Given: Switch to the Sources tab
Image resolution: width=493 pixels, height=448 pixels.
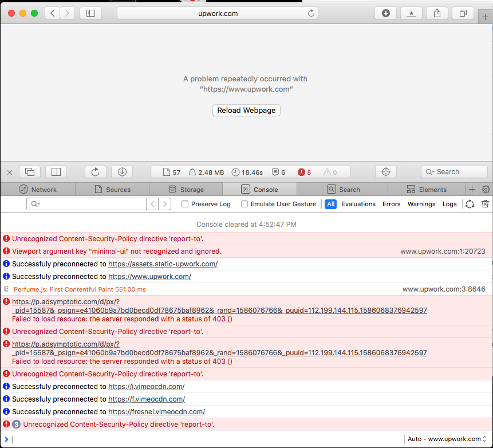Looking at the screenshot, I should click(112, 190).
